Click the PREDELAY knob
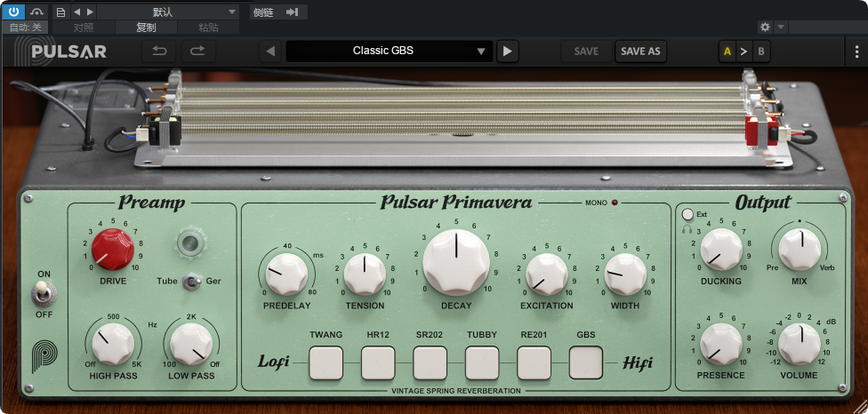 click(286, 275)
